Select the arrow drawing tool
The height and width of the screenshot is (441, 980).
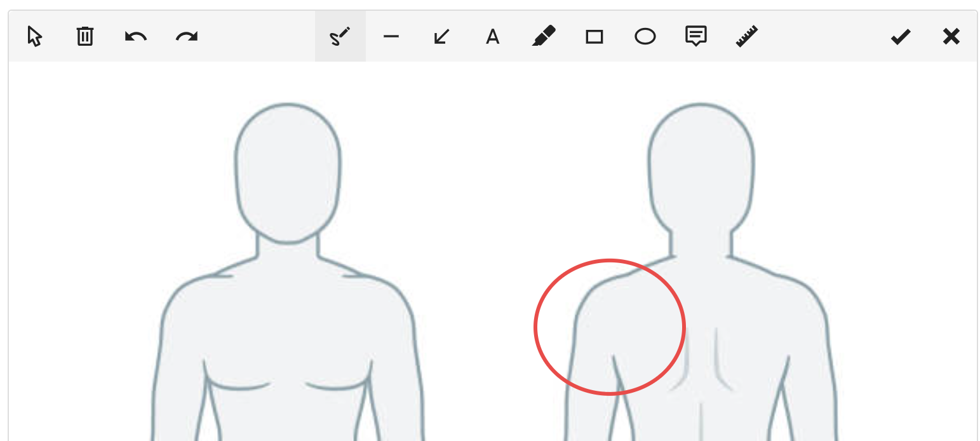point(442,37)
